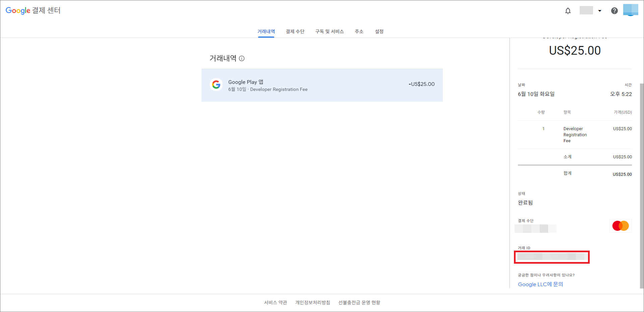Open the 선불충전금 운영 현황 footer link
Screen dimensions: 644x312
tap(359, 303)
